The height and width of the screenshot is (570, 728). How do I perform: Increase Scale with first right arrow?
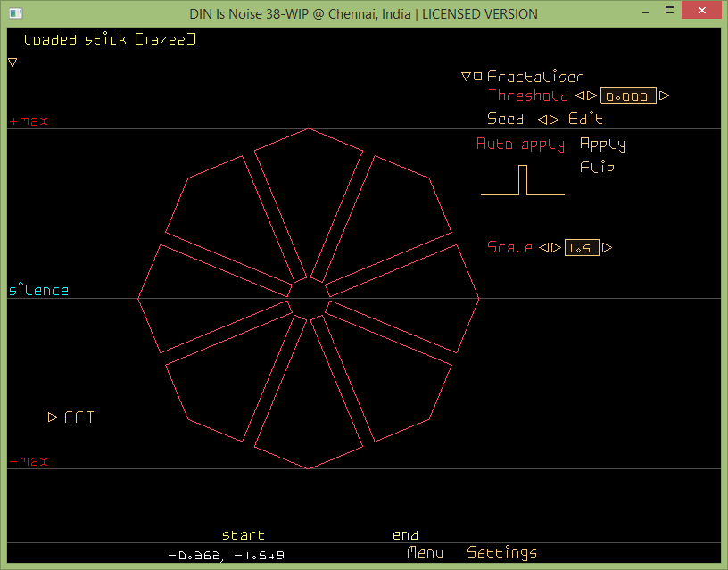(x=557, y=248)
